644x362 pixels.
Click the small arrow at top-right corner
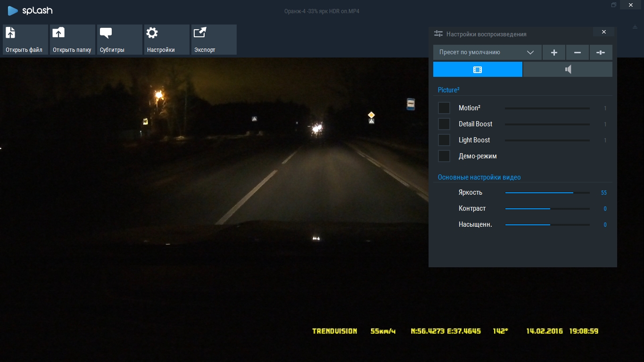[635, 26]
